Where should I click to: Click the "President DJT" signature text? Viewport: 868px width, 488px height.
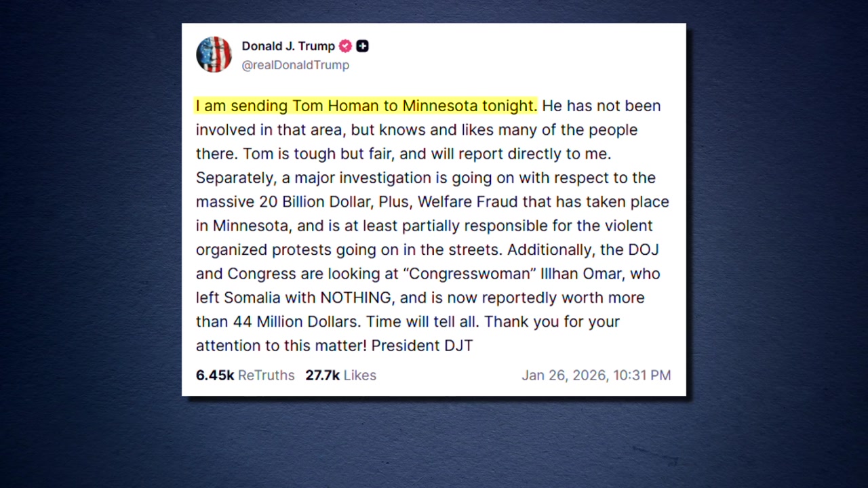422,346
